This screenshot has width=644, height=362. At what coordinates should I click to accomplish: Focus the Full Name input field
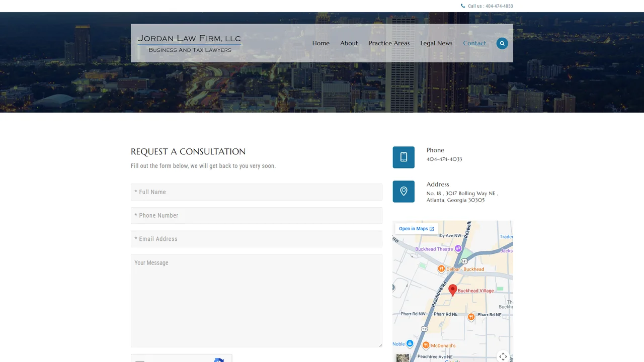[x=257, y=192]
